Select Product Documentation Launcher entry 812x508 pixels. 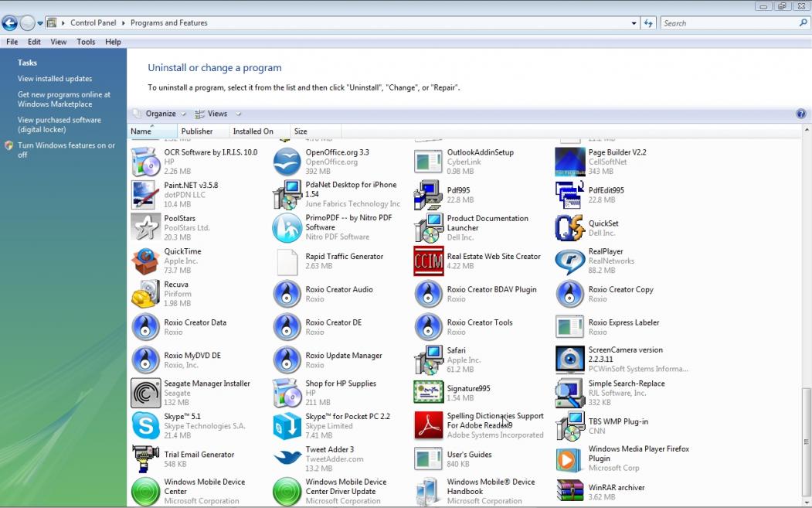point(472,227)
